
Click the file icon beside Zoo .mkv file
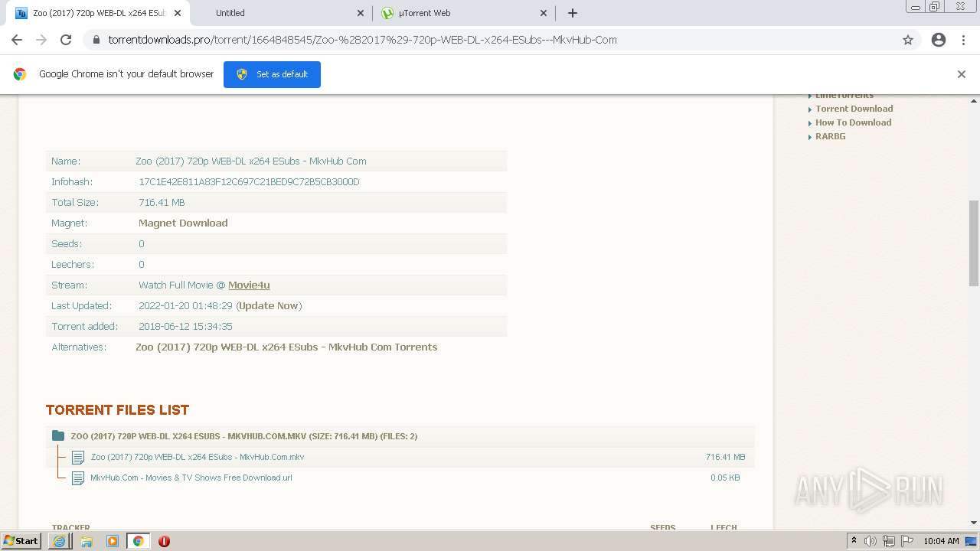coord(78,458)
